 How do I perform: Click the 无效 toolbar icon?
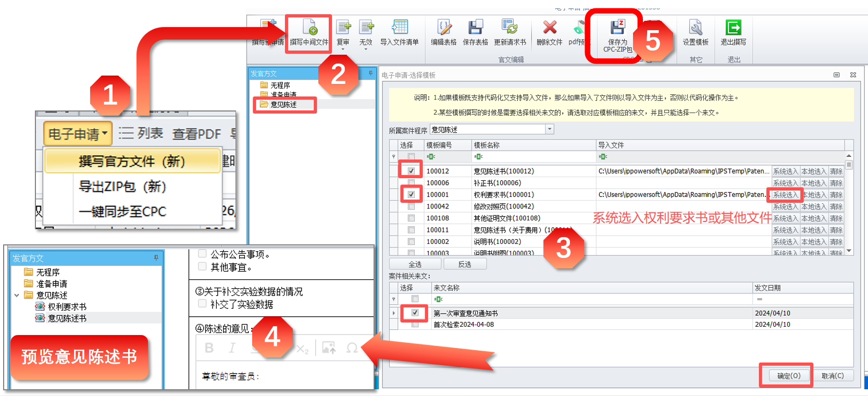click(x=366, y=27)
